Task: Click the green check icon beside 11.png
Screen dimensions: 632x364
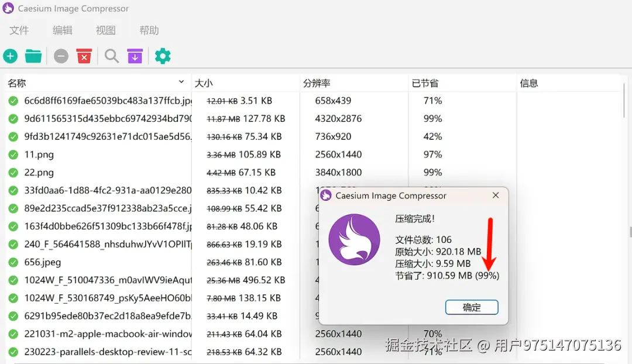Action: pos(13,154)
